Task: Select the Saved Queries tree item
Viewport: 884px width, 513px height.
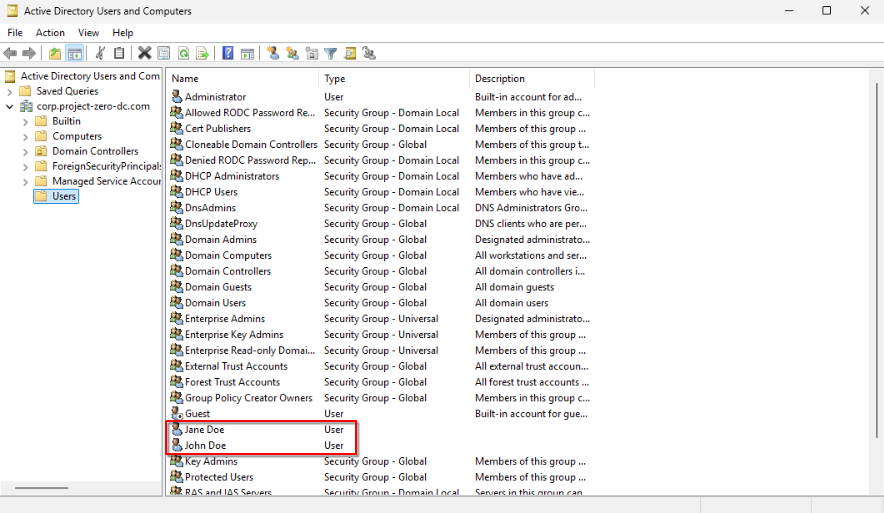Action: click(x=67, y=91)
